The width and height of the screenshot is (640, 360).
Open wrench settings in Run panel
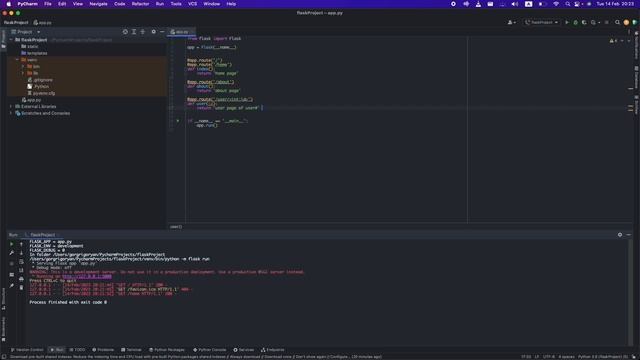click(11, 253)
